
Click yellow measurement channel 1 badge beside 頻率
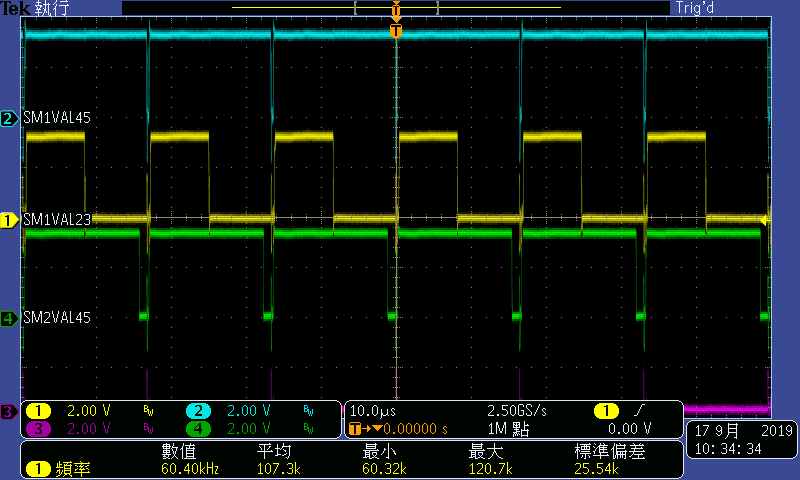coord(38,468)
